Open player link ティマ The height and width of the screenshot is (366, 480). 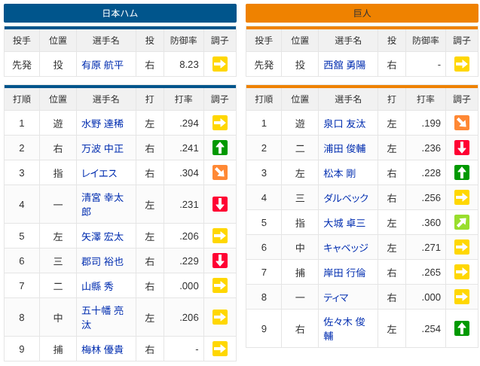coord(336,297)
